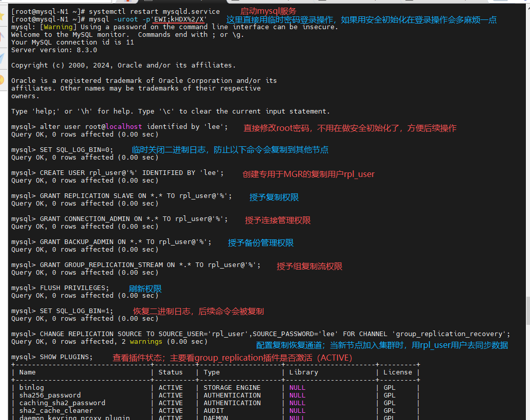Click the 'Name' column header
The height and width of the screenshot is (420, 530).
[28, 372]
